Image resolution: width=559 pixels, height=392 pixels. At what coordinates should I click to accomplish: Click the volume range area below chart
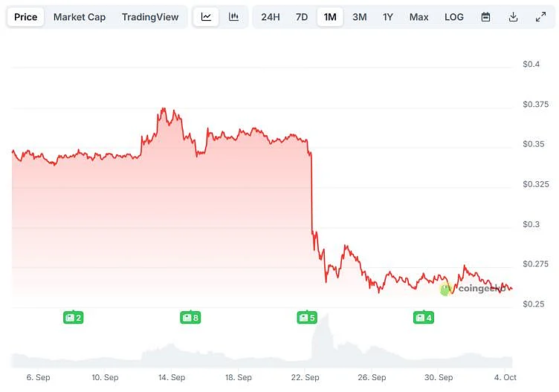(x=260, y=354)
